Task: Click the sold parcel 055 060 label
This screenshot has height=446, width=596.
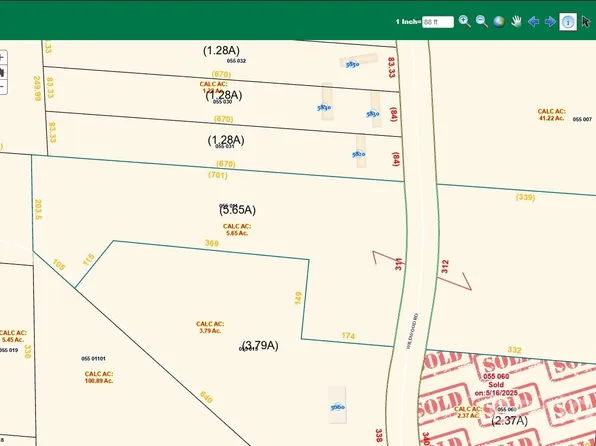Action: point(496,376)
